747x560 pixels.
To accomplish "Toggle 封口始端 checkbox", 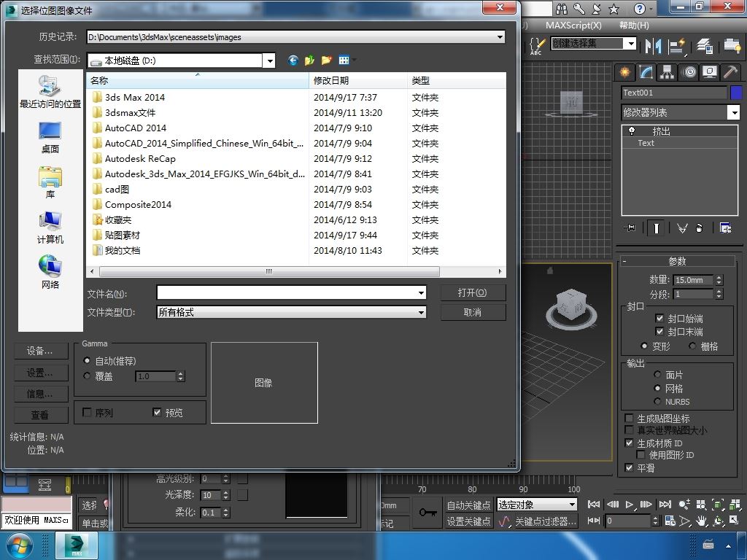I will pyautogui.click(x=659, y=318).
